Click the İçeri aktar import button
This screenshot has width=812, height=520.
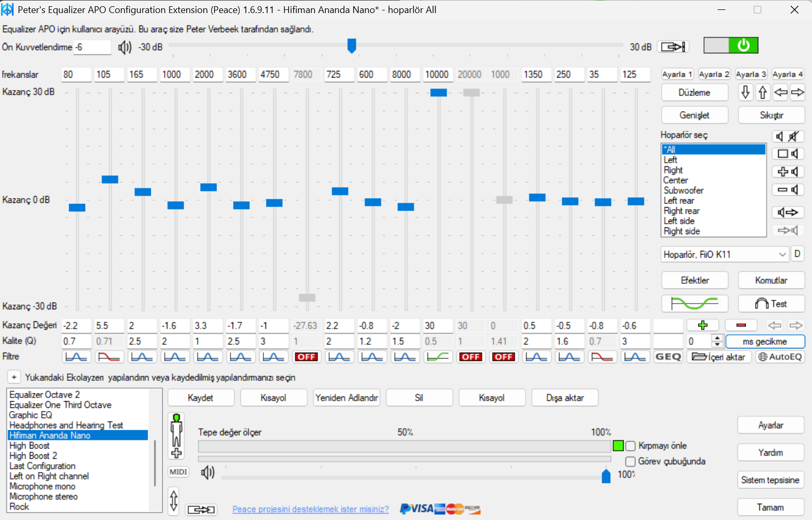click(719, 357)
